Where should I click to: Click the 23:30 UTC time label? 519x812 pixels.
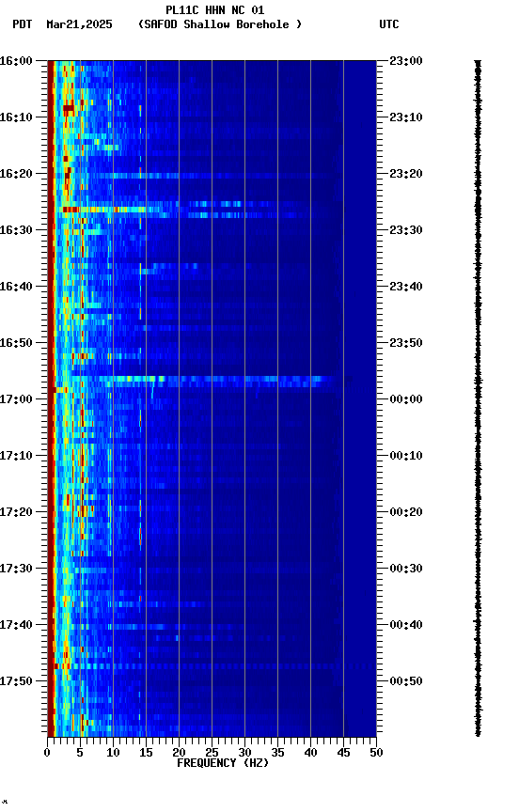406,230
